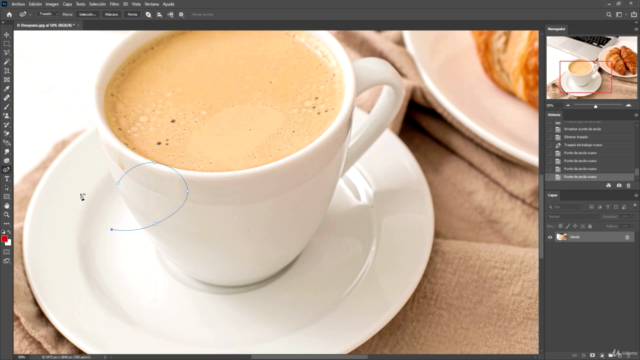Set history brush source for Arrastrar punto de ancla
The height and width of the screenshot is (360, 640).
[549, 129]
